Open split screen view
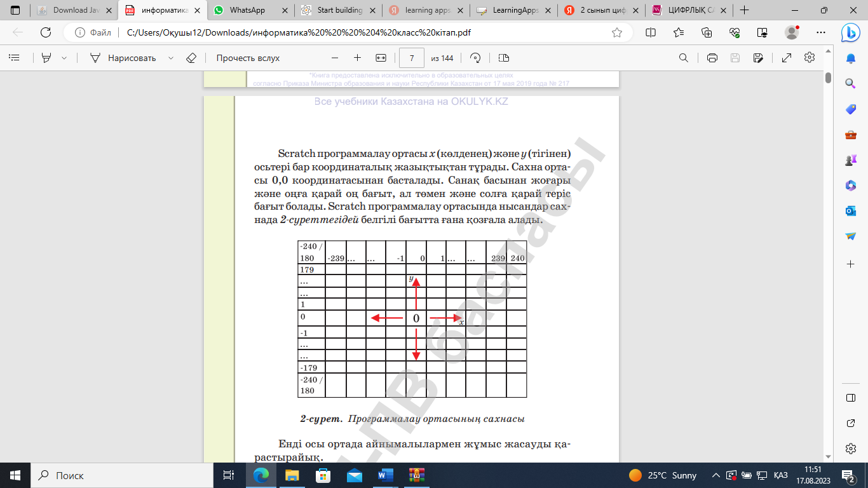The height and width of the screenshot is (488, 868). [x=651, y=32]
